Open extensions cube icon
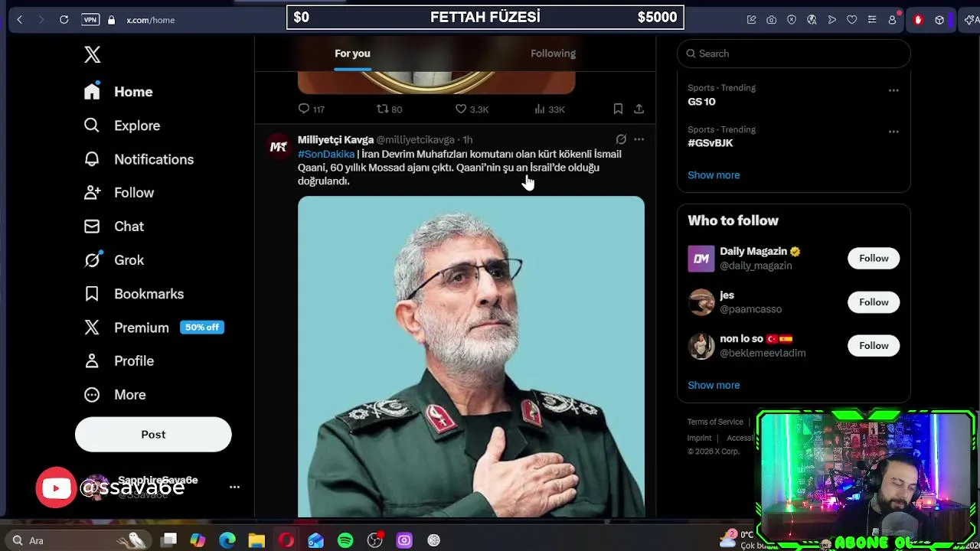 point(939,20)
